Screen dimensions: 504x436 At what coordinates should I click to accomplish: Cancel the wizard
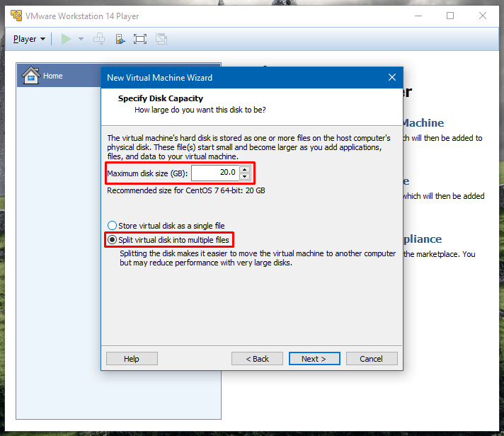[372, 359]
